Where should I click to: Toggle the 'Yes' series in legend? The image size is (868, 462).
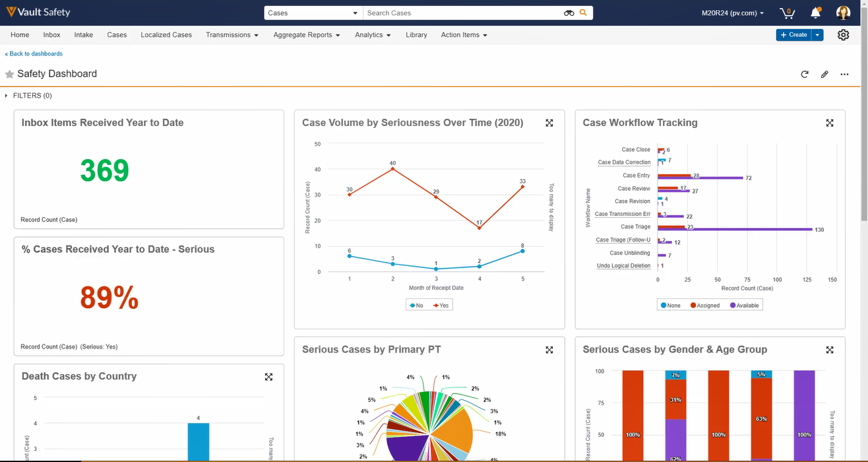[441, 306]
